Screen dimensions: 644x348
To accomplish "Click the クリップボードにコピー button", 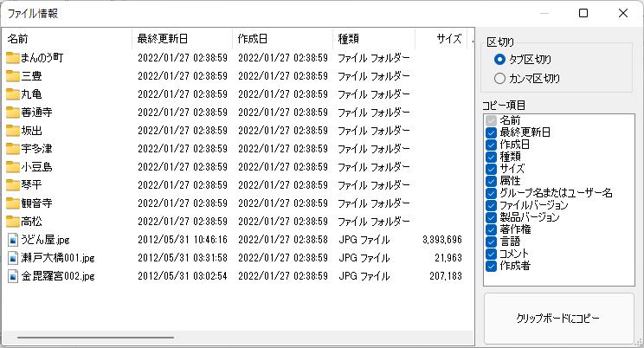I will click(558, 319).
